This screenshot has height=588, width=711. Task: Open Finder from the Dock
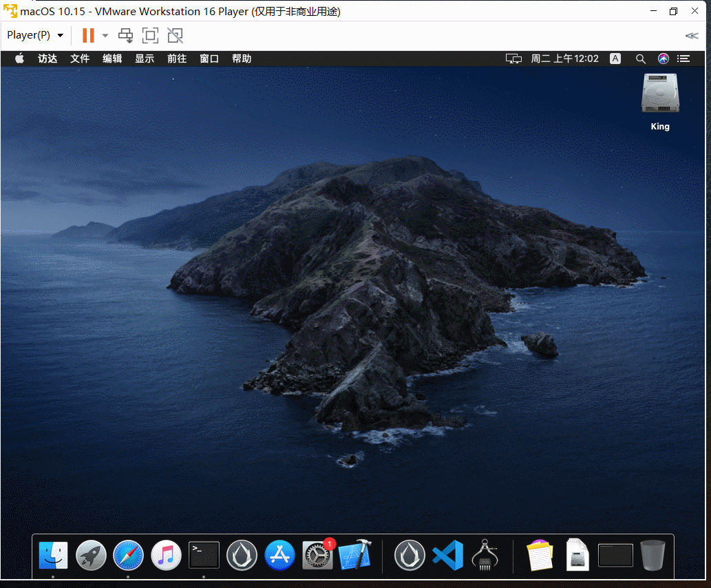tap(54, 556)
